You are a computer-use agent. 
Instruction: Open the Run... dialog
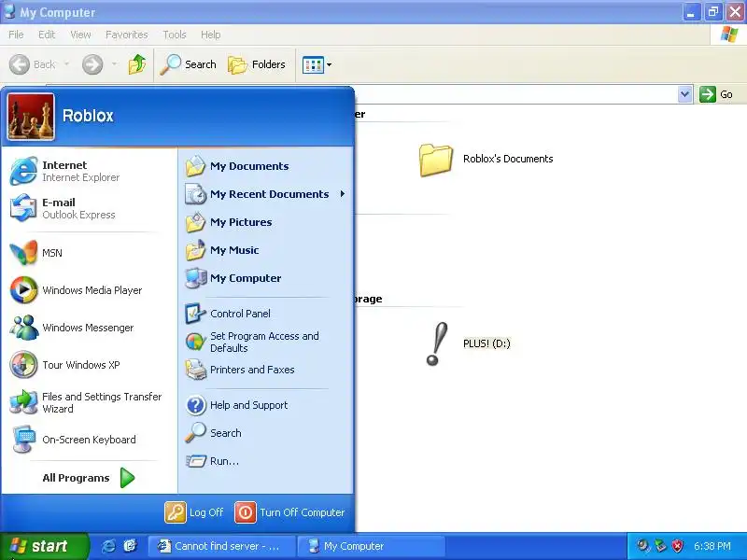coord(266,461)
